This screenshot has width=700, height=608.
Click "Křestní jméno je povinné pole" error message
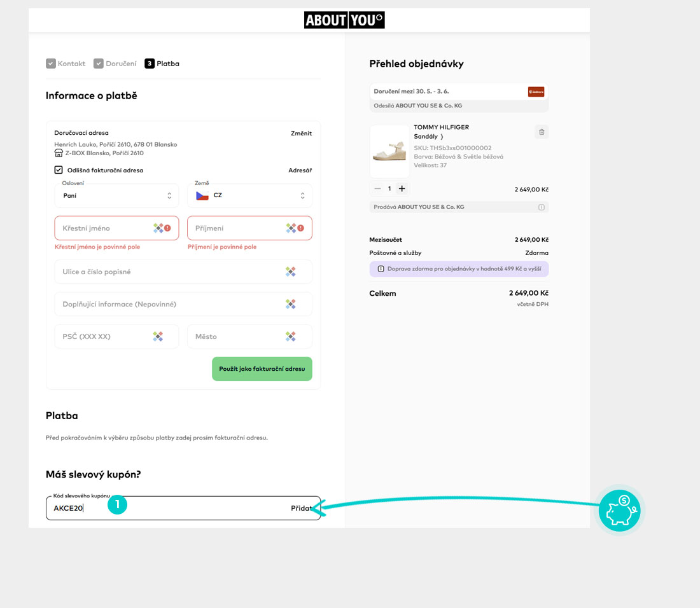pos(97,247)
